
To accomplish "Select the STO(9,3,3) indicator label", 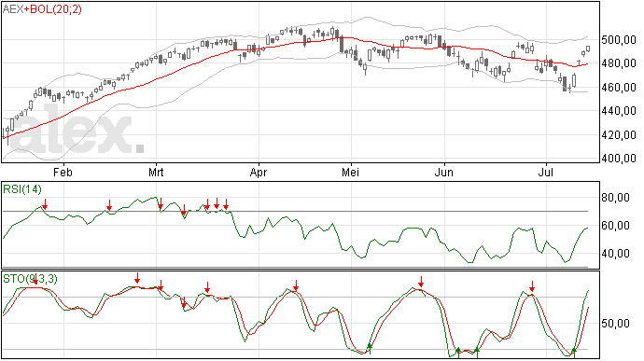I will [31, 279].
